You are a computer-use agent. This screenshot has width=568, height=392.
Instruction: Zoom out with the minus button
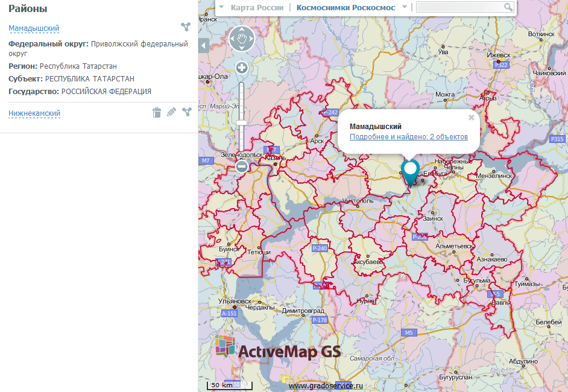(x=242, y=166)
